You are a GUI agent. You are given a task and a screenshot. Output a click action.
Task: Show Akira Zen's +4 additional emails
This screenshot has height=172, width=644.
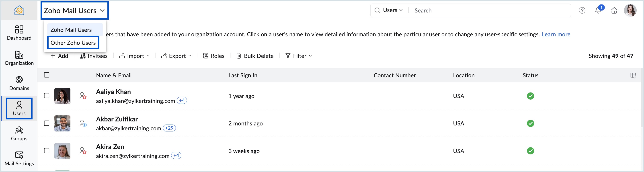tap(176, 156)
